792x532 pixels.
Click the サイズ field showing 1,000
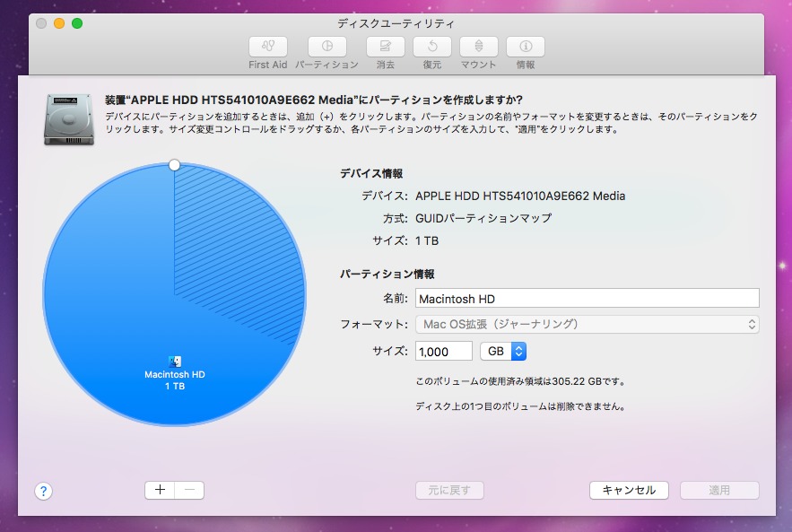coord(443,351)
